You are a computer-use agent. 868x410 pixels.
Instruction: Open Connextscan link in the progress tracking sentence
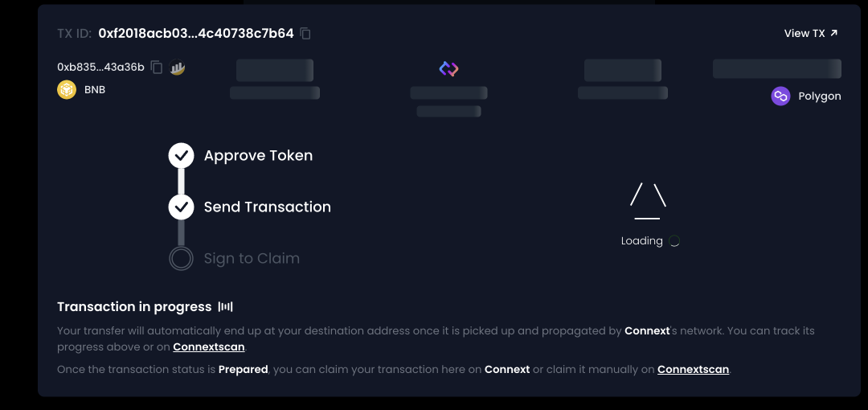(x=208, y=347)
